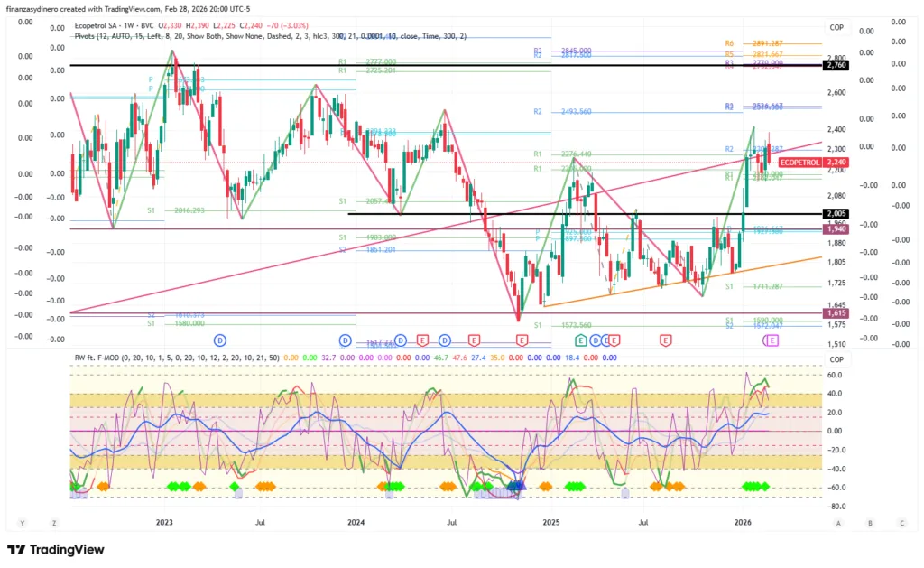The image size is (924, 568).
Task: Click the 2025 label on the time axis
Action: (x=551, y=522)
